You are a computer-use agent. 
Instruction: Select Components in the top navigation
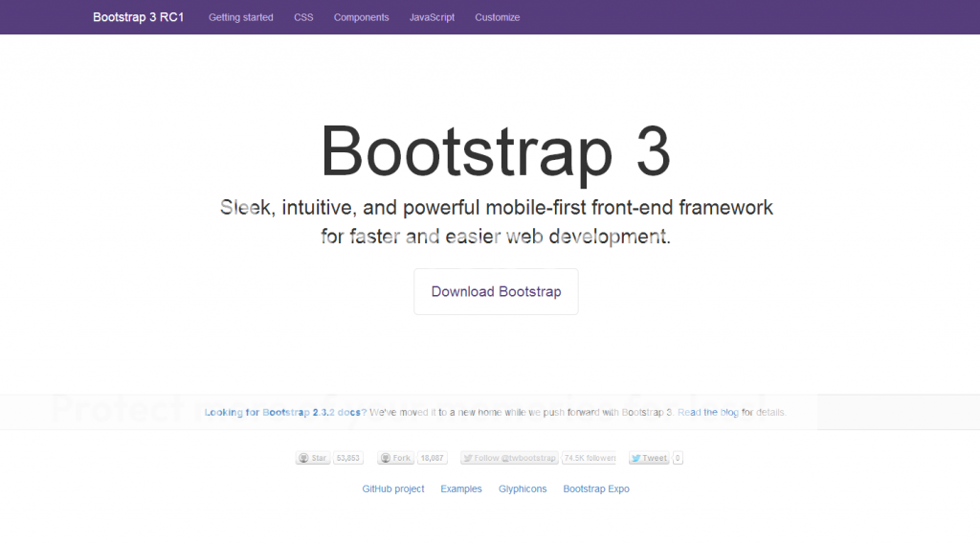click(x=361, y=17)
